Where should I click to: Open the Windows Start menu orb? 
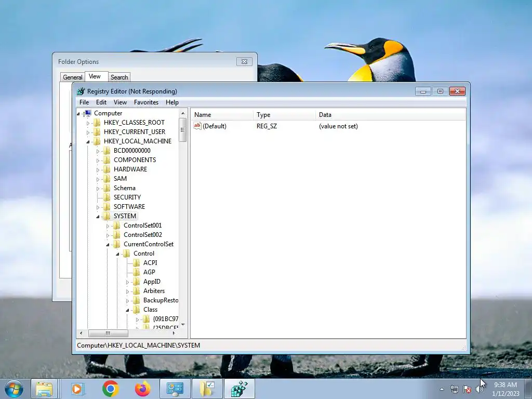(14, 389)
